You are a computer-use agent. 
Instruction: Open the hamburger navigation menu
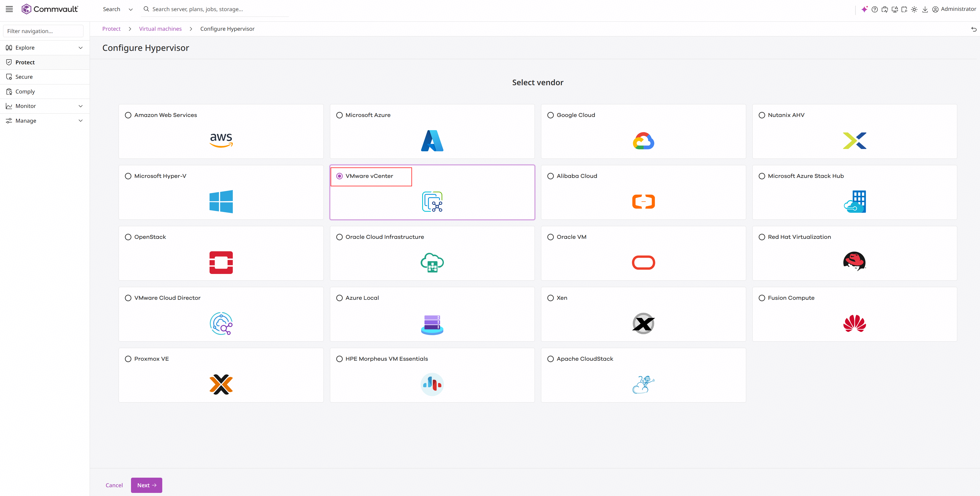(9, 9)
